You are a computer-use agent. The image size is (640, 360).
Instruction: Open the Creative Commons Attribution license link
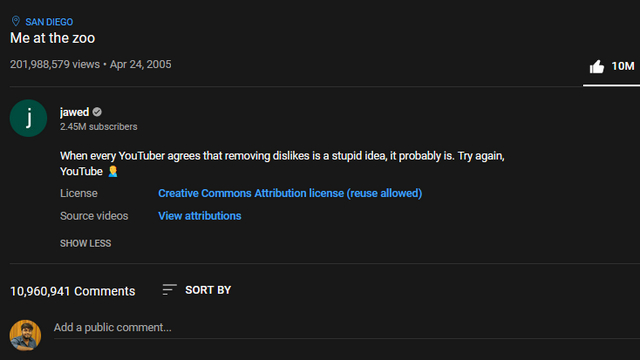point(290,193)
